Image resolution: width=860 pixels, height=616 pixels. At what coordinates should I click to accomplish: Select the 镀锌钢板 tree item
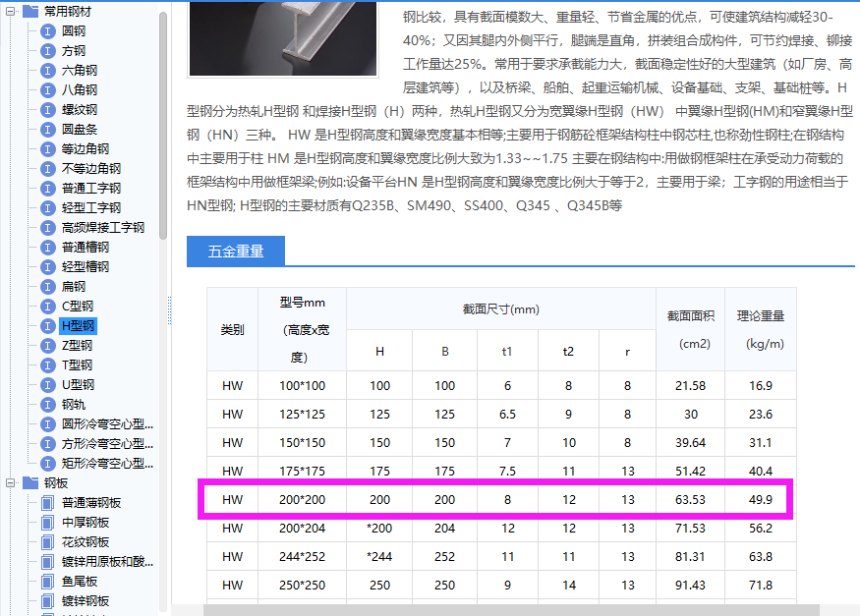coord(86,601)
